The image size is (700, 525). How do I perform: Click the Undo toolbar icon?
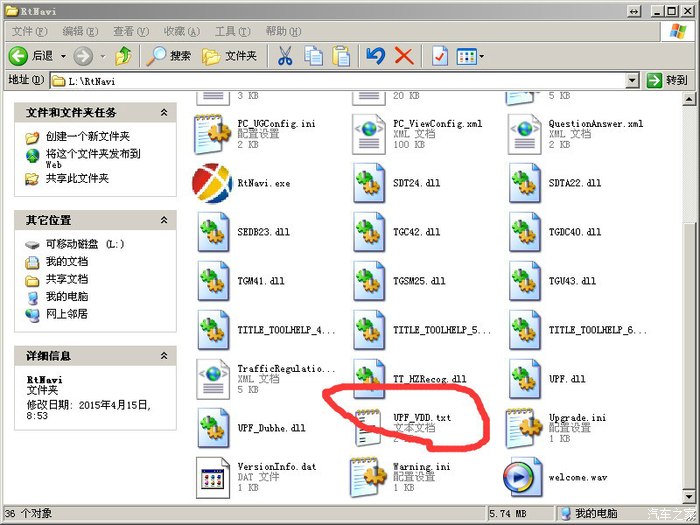click(375, 56)
